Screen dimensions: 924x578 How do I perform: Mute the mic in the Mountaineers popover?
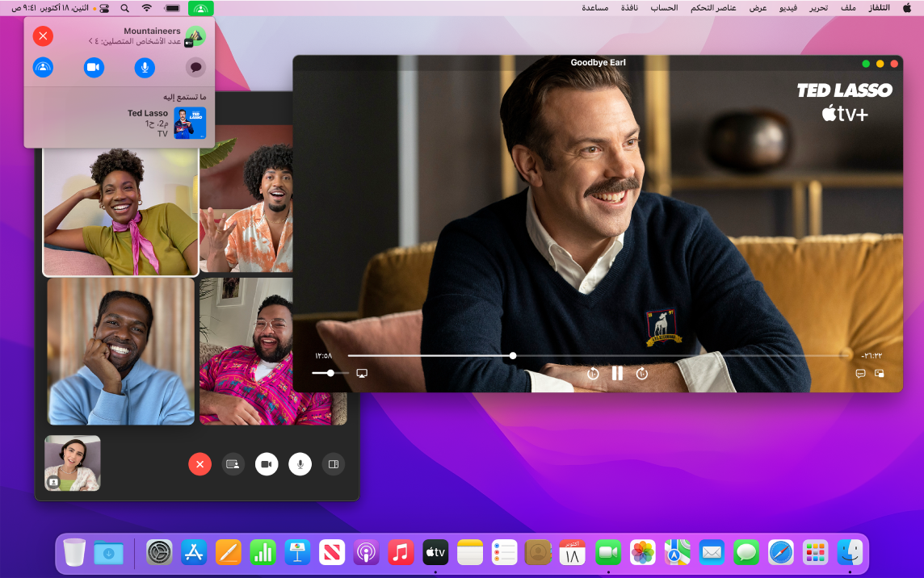pos(145,67)
